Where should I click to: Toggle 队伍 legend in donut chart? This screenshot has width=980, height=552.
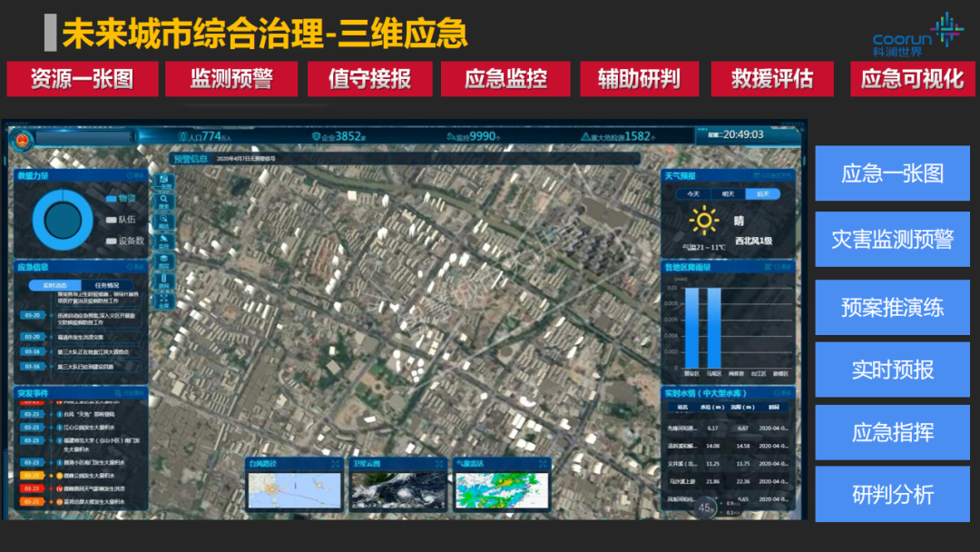click(122, 220)
